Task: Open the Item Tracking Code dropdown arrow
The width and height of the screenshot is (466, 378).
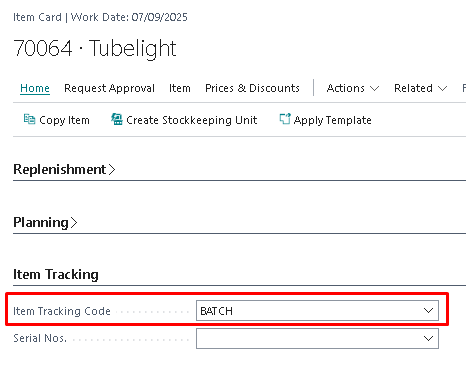Action: [428, 311]
